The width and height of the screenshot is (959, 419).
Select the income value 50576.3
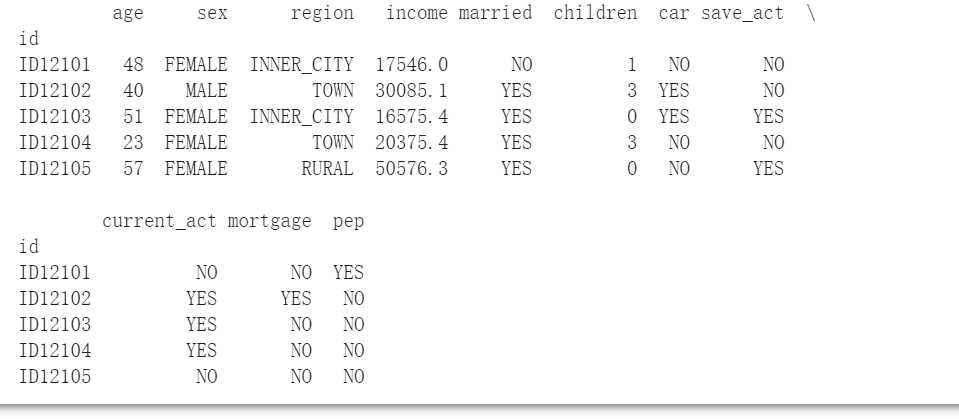[x=412, y=169]
